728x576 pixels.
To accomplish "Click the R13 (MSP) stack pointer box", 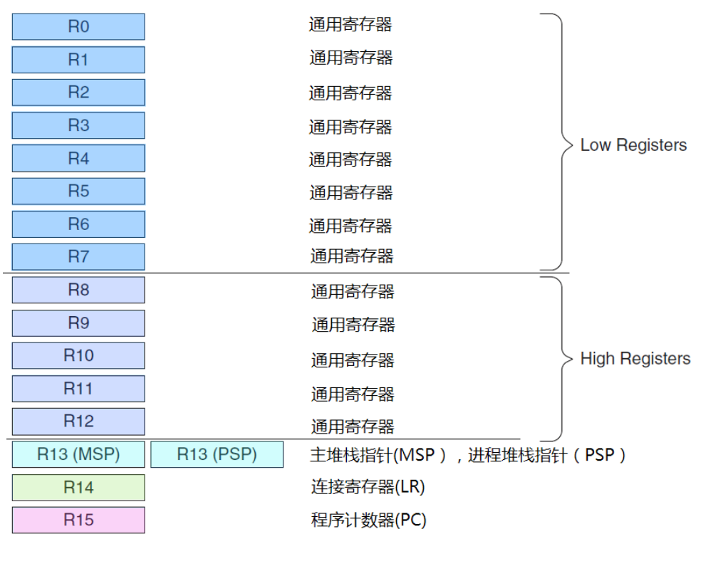I will [78, 454].
